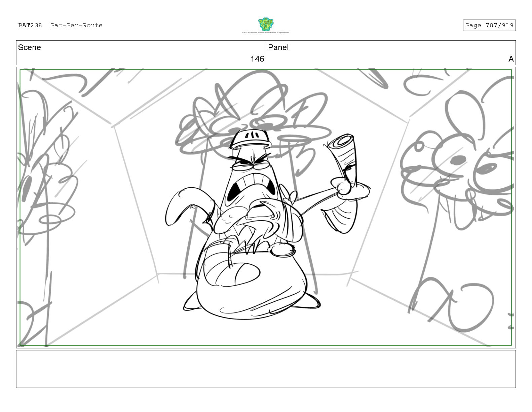This screenshot has width=532, height=412.
Task: Click the copyright notice under the logo
Action: click(x=266, y=33)
